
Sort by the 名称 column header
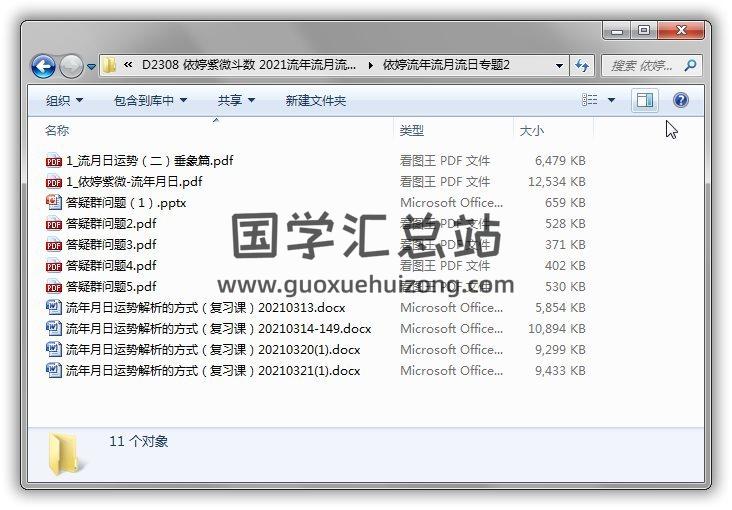[57, 130]
